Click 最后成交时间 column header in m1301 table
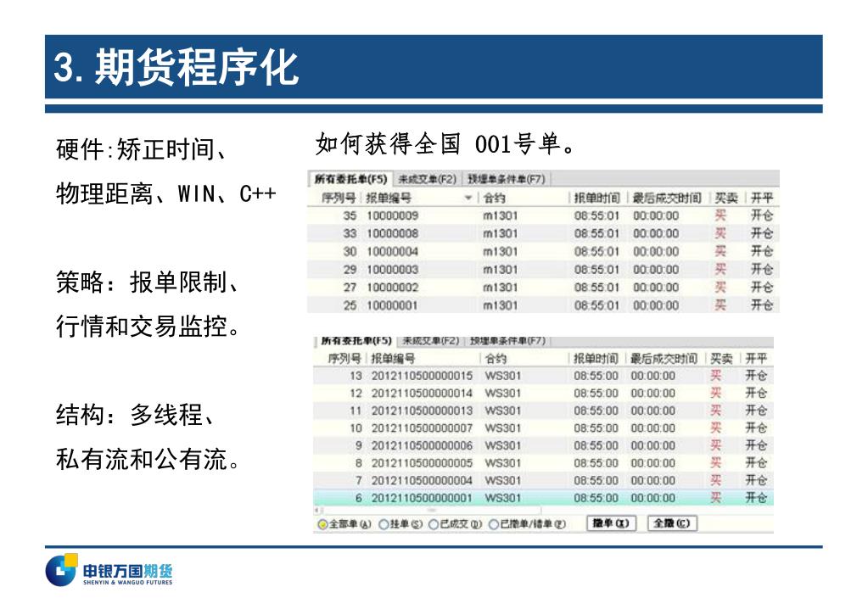868x615 pixels. click(667, 198)
